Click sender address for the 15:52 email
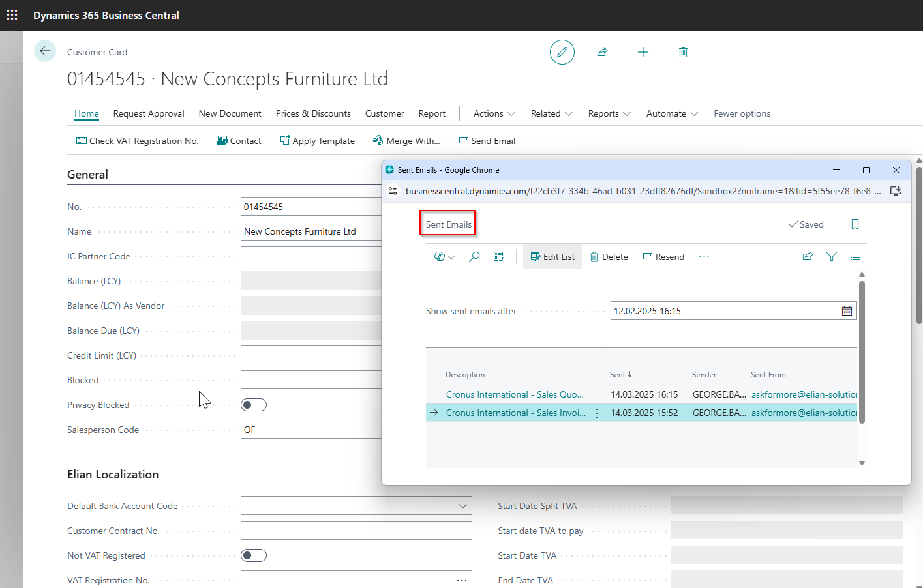This screenshot has width=923, height=588. tap(804, 413)
